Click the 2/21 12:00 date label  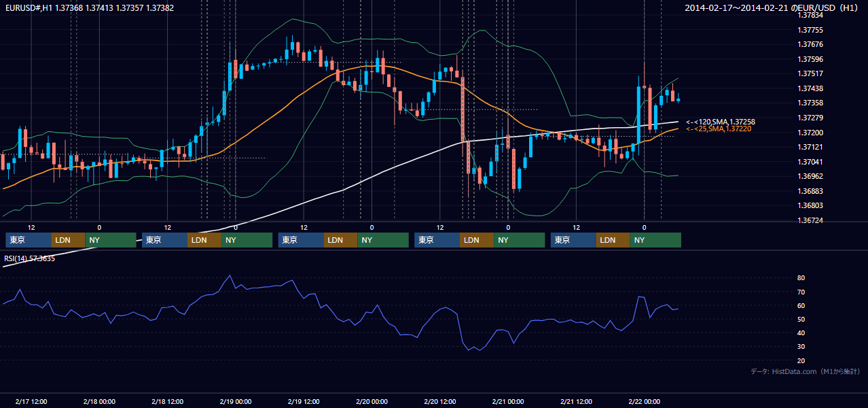[x=576, y=402]
